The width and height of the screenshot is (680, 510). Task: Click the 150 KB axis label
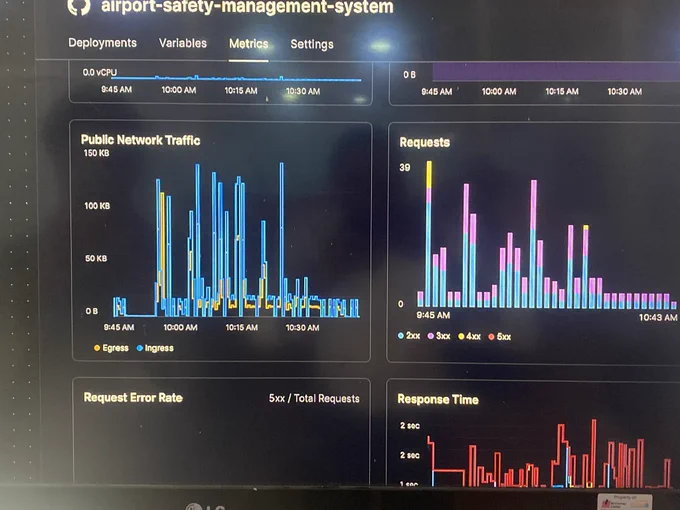pyautogui.click(x=96, y=153)
